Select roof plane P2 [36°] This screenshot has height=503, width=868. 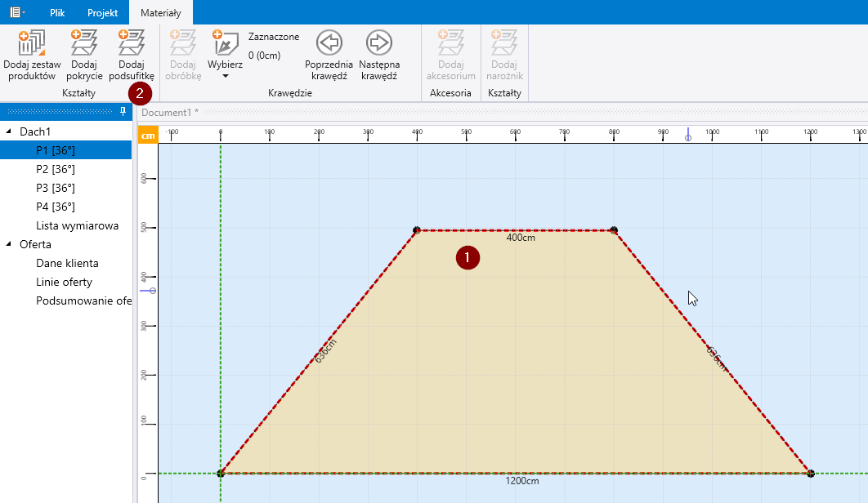coord(55,169)
